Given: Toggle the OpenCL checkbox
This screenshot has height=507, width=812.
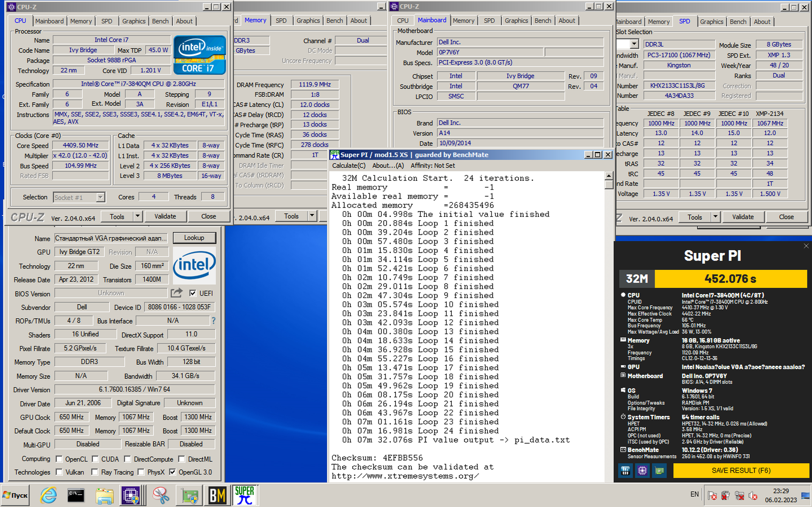Looking at the screenshot, I should click(x=59, y=459).
